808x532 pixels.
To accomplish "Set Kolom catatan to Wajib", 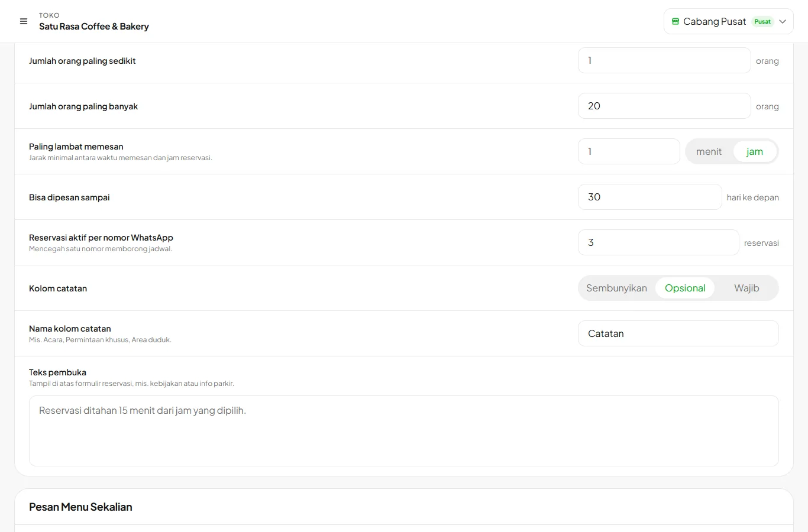I will coord(746,288).
